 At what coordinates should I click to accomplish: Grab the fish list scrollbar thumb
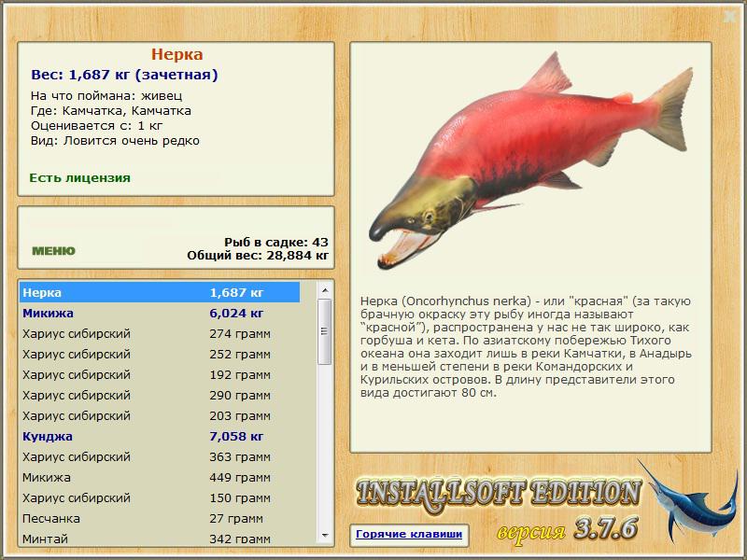(x=324, y=331)
